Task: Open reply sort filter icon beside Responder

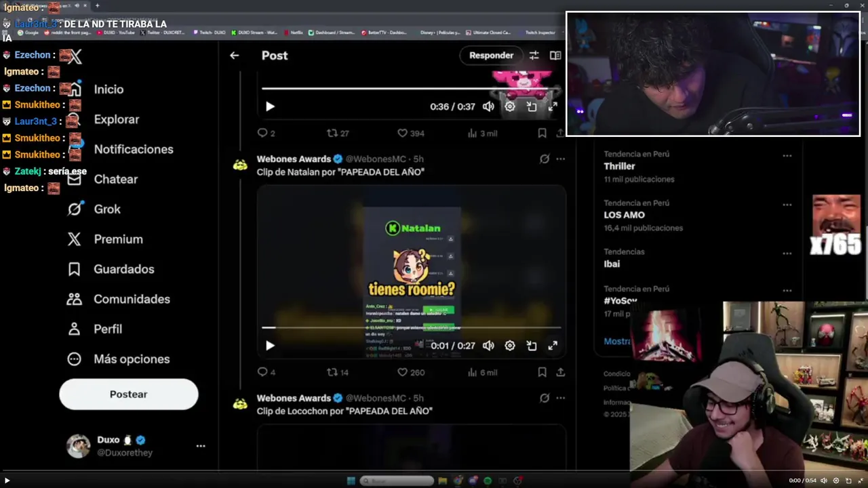Action: [x=534, y=56]
